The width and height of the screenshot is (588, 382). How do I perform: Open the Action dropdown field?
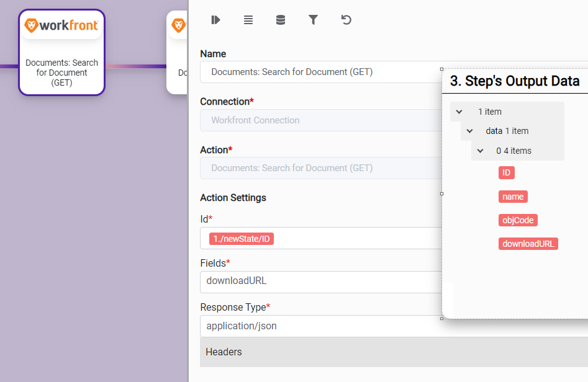coord(320,168)
